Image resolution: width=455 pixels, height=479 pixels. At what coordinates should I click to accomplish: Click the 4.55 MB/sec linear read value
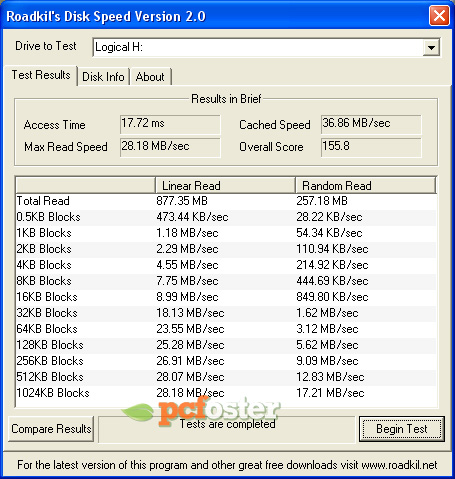point(187,265)
